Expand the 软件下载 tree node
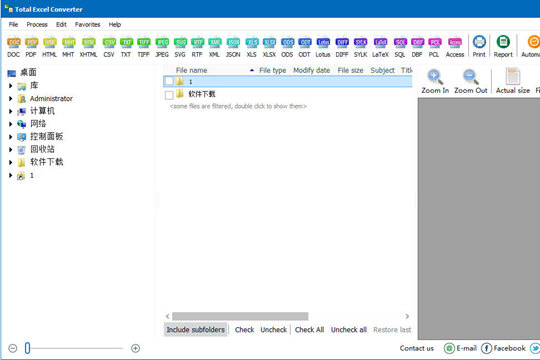This screenshot has width=540, height=360. tap(10, 162)
